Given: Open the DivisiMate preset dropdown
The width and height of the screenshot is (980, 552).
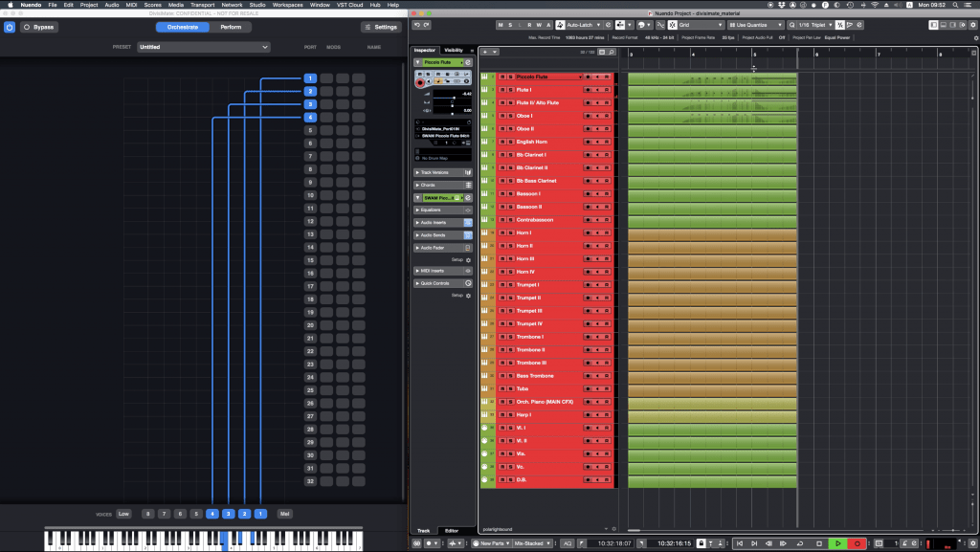Looking at the screenshot, I should point(203,47).
